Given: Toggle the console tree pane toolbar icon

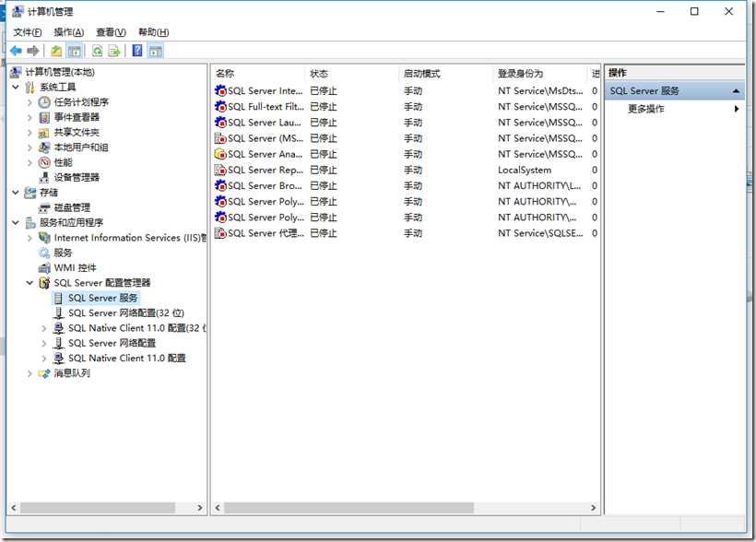Looking at the screenshot, I should coord(75,51).
